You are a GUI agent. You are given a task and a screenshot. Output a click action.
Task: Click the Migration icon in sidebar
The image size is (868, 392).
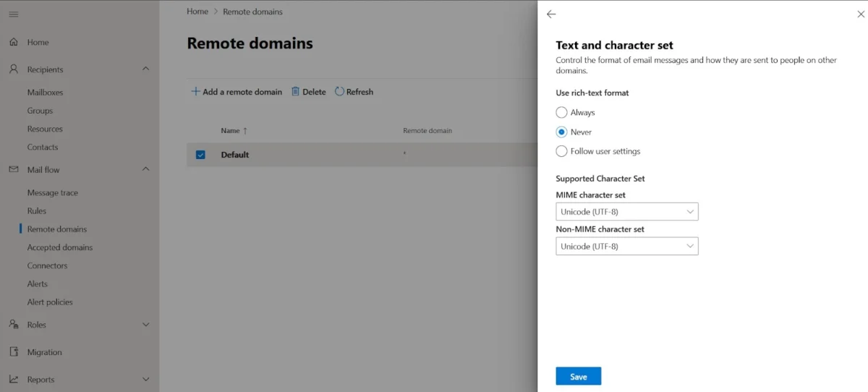click(x=14, y=352)
